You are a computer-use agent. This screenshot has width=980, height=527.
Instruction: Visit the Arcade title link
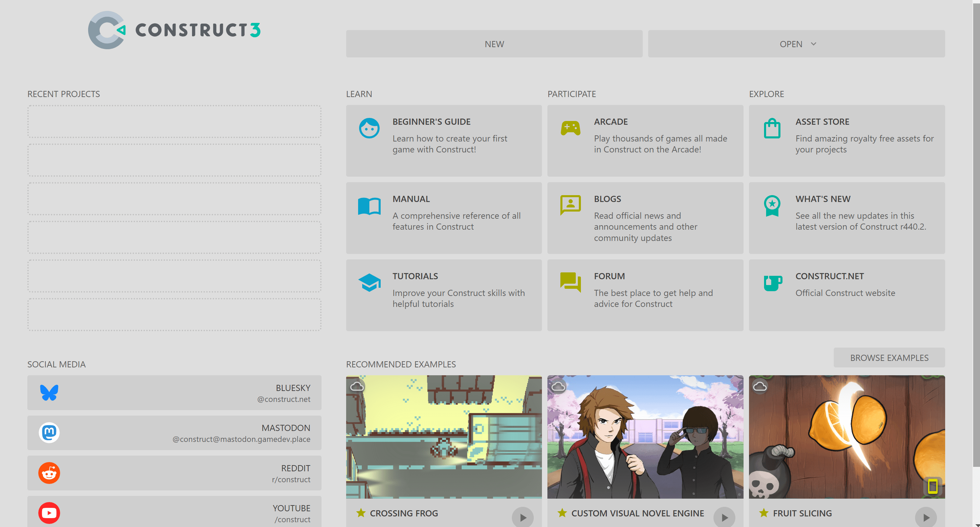pos(611,122)
